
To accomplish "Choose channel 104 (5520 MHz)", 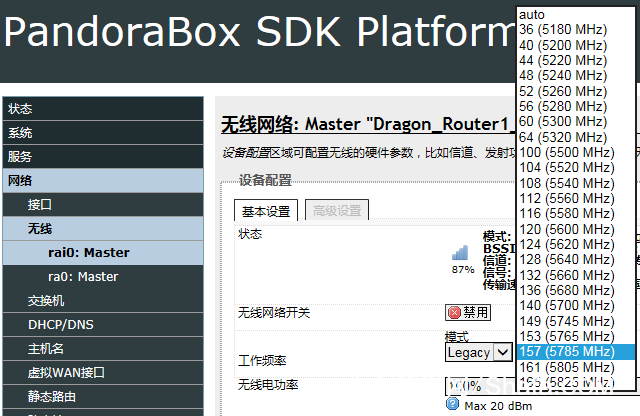I will 576,167.
